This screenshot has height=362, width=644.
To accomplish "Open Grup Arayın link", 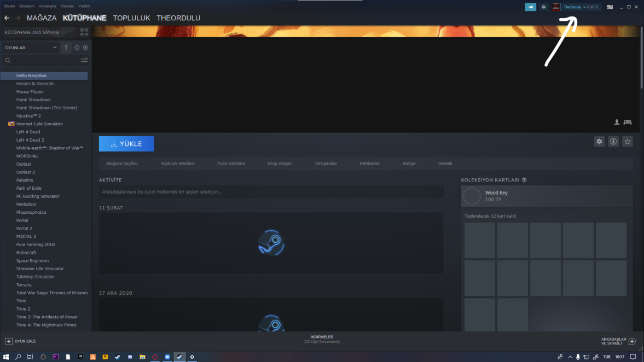I will point(280,164).
